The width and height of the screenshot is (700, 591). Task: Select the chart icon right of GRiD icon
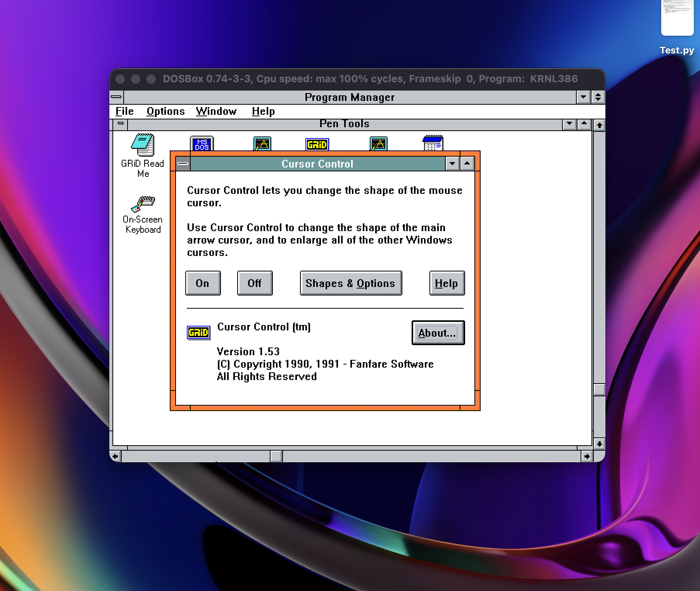378,144
